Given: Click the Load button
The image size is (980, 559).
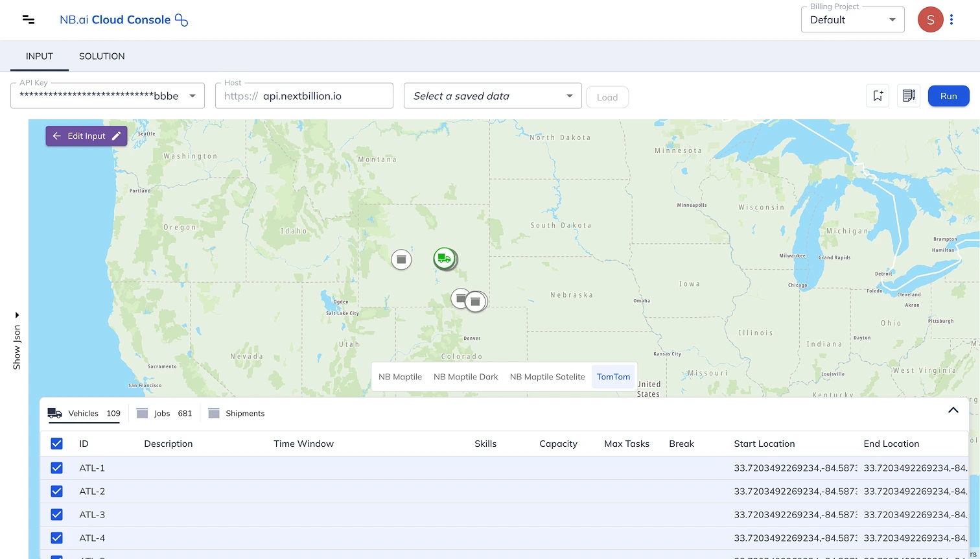Looking at the screenshot, I should [607, 97].
